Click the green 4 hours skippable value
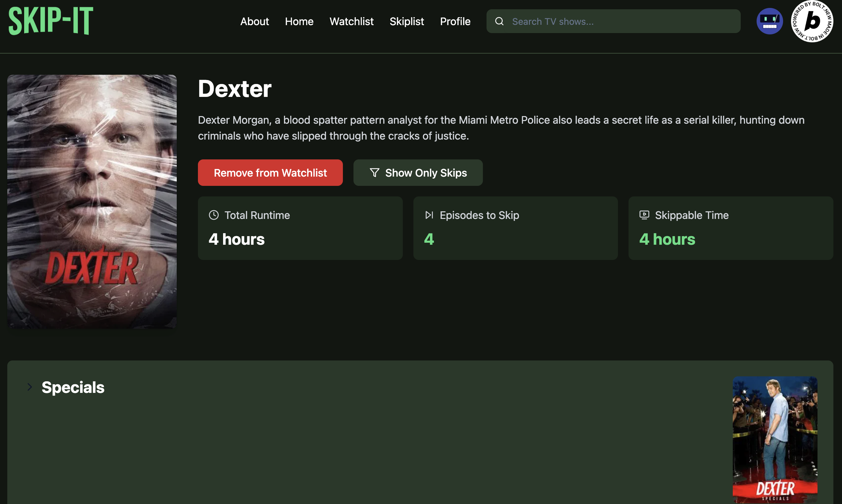The height and width of the screenshot is (504, 842). point(667,239)
